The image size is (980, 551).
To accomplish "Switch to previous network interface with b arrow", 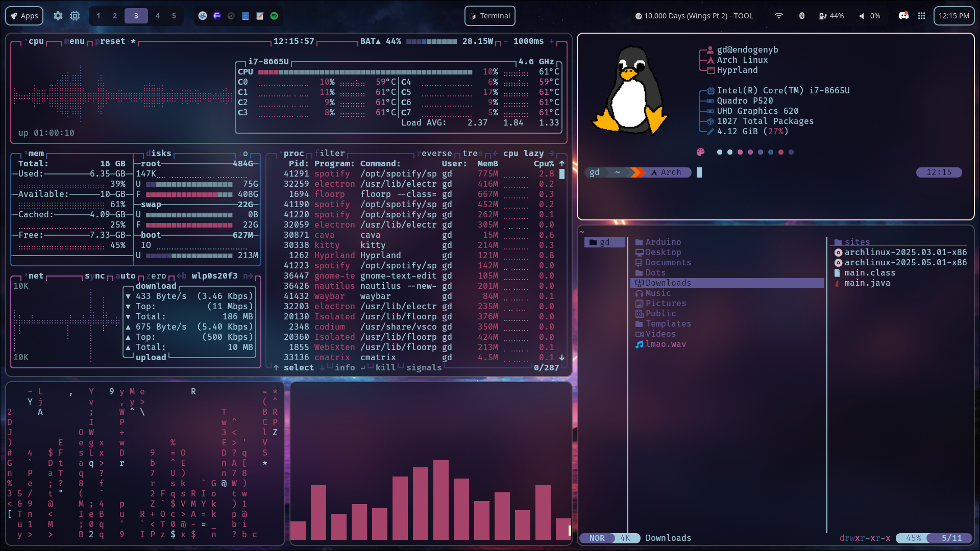I will coord(182,275).
